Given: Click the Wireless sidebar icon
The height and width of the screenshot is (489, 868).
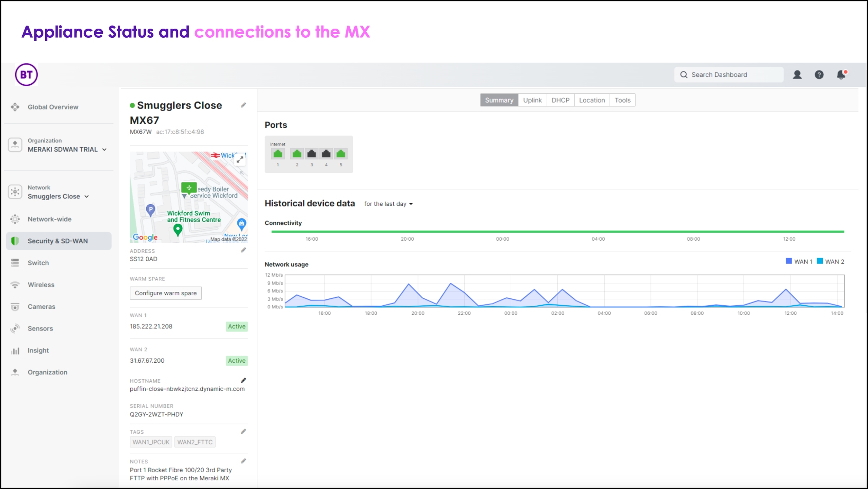Looking at the screenshot, I should click(15, 284).
